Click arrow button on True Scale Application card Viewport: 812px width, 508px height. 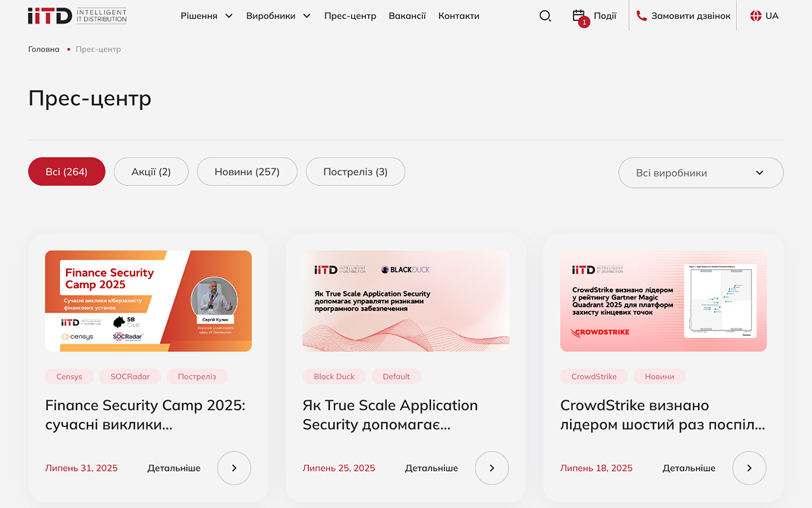tap(492, 468)
